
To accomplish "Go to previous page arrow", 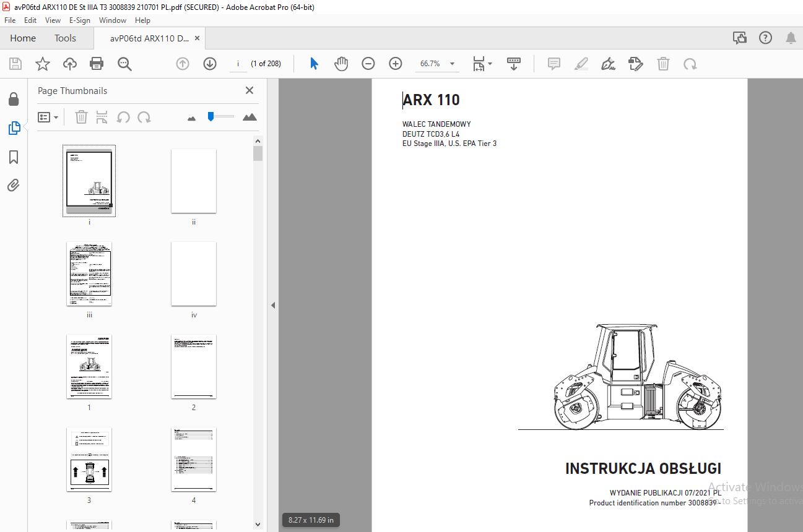I will click(x=183, y=64).
